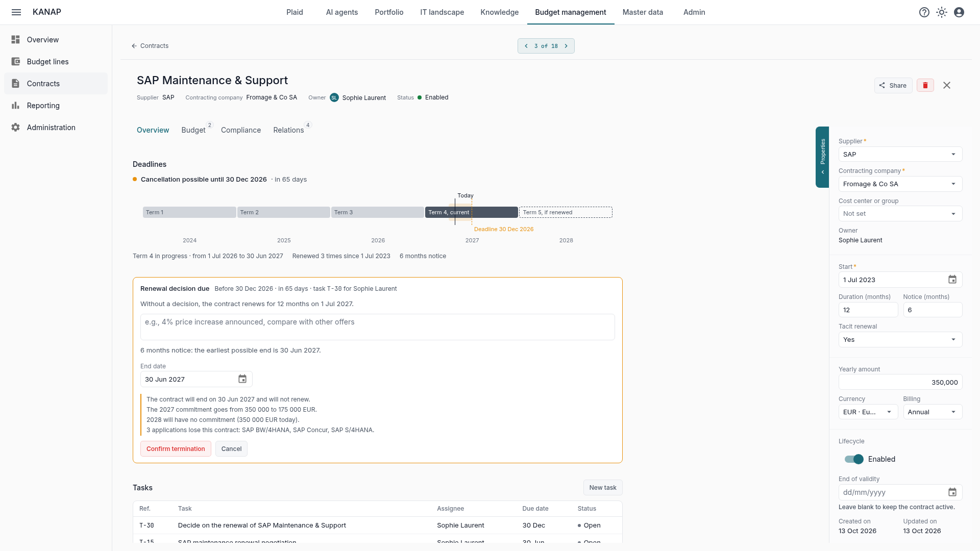Open End date calendar picker icon
Viewport: 980px width, 551px height.
coord(242,379)
